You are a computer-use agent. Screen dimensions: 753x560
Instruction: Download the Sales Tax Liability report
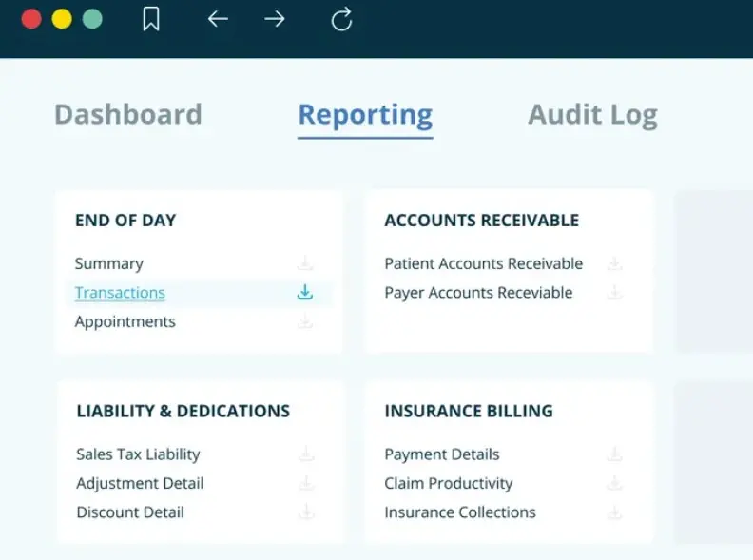(x=306, y=454)
